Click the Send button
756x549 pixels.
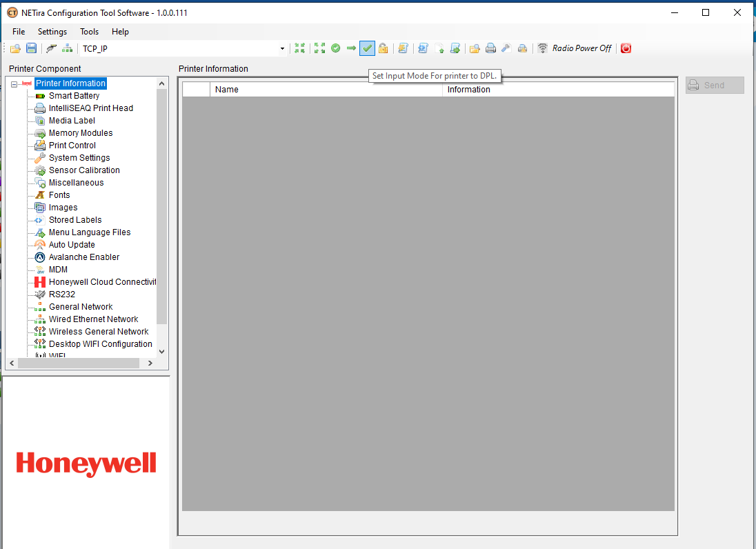click(715, 85)
